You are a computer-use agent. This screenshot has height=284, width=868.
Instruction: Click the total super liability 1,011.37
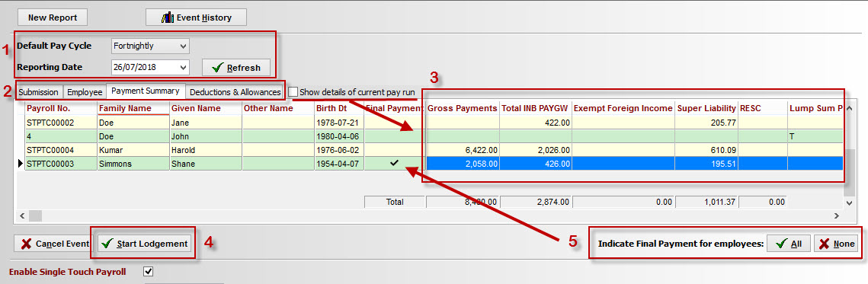click(x=707, y=202)
